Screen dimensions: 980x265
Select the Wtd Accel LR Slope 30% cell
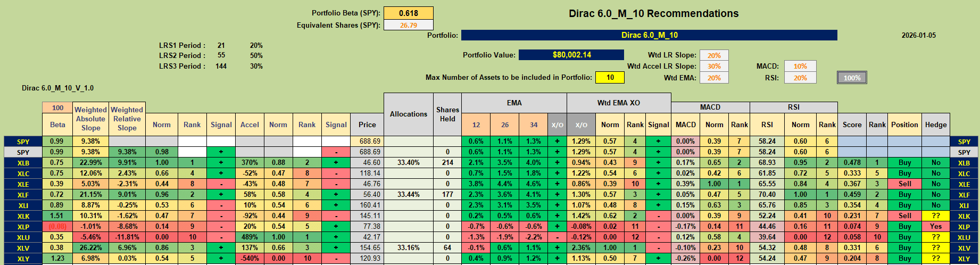714,67
